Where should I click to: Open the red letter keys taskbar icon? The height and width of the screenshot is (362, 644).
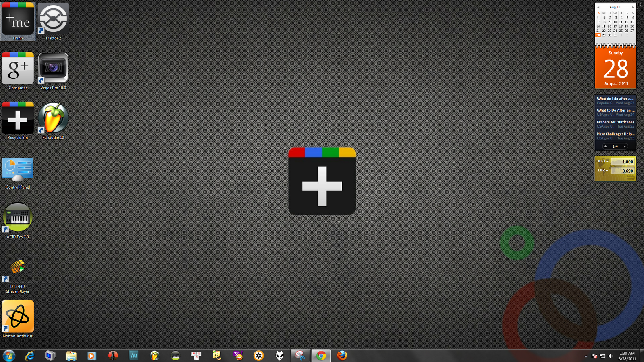196,356
